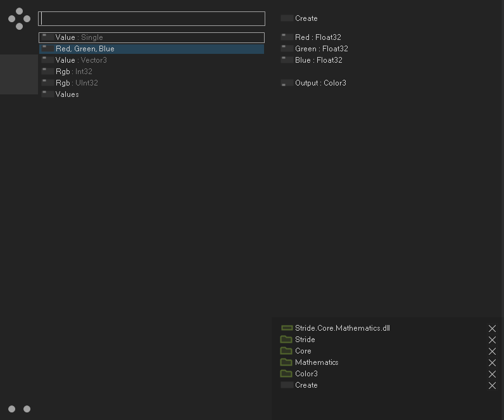Navigate to the Mathematics breadcrumb

[x=317, y=362]
